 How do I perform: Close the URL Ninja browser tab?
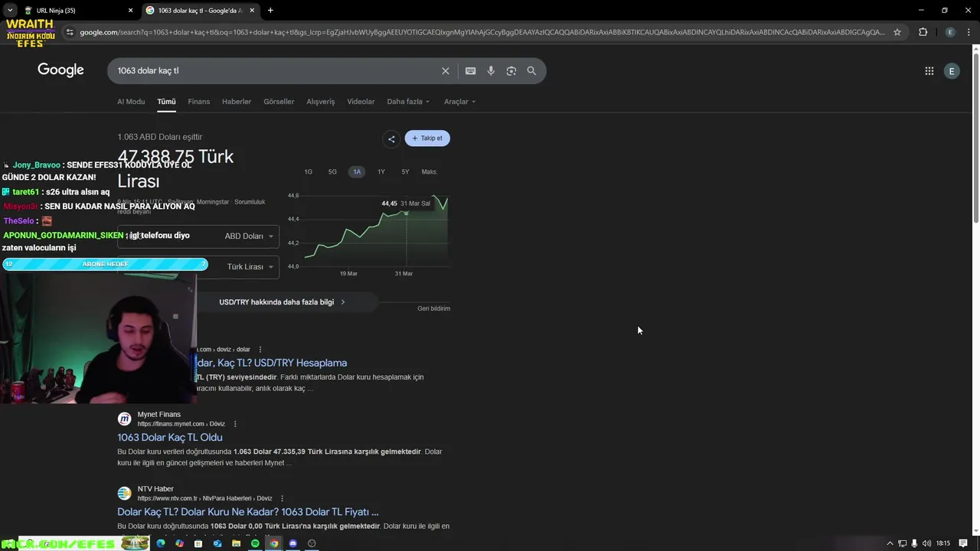130,11
